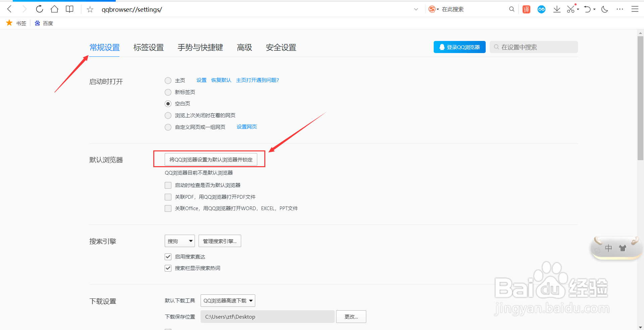The width and height of the screenshot is (644, 330).
Task: Switch to 标签设置 tab
Action: (x=149, y=47)
